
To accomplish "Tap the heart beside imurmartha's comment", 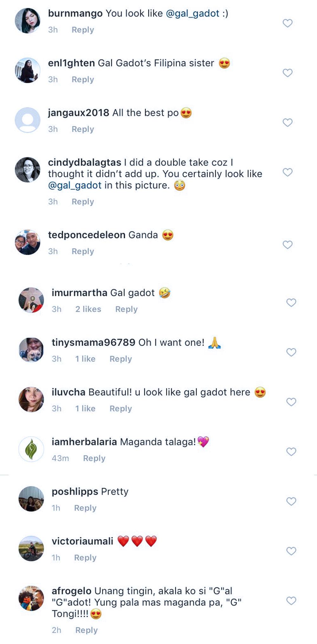I will coord(291,303).
